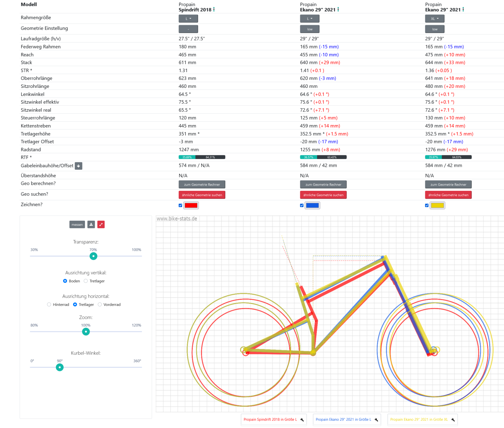The height and width of the screenshot is (428, 504).
Task: Click the blue color swatch for the Ekano L
Action: point(312,206)
